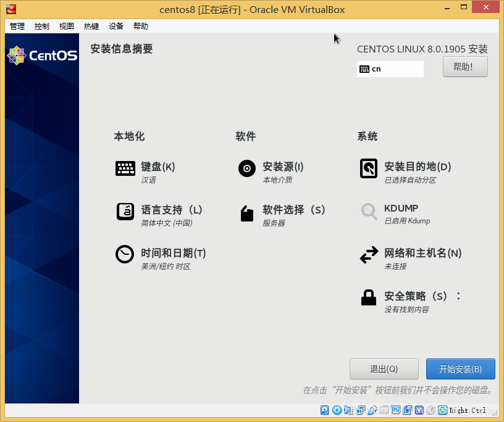Click the CENTOS LINUX 8.0.1905 安装 title text
This screenshot has height=422, width=504.
(x=422, y=49)
